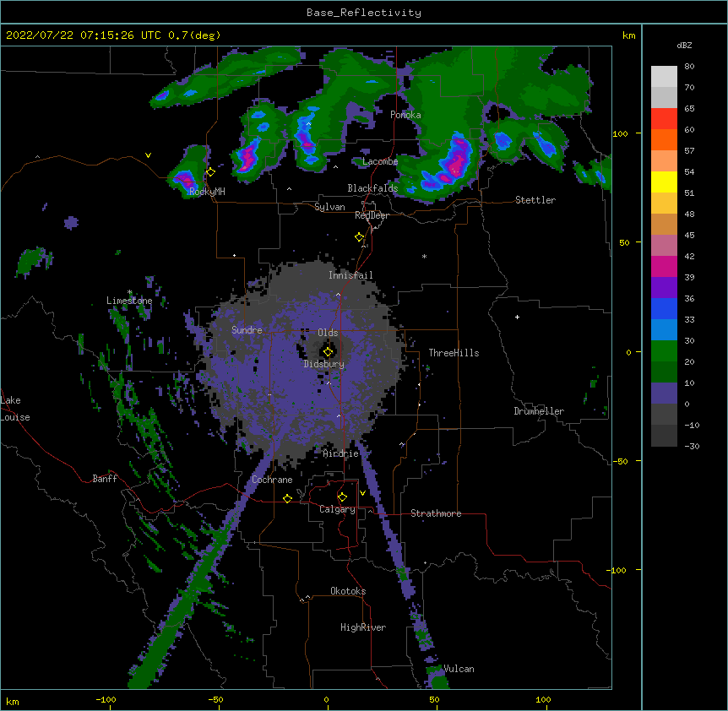Click the RockyMH label
The height and width of the screenshot is (711, 728).
(207, 192)
